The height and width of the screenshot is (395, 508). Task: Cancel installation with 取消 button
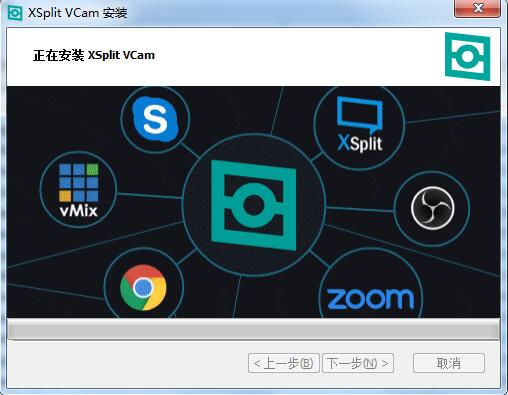click(x=449, y=363)
